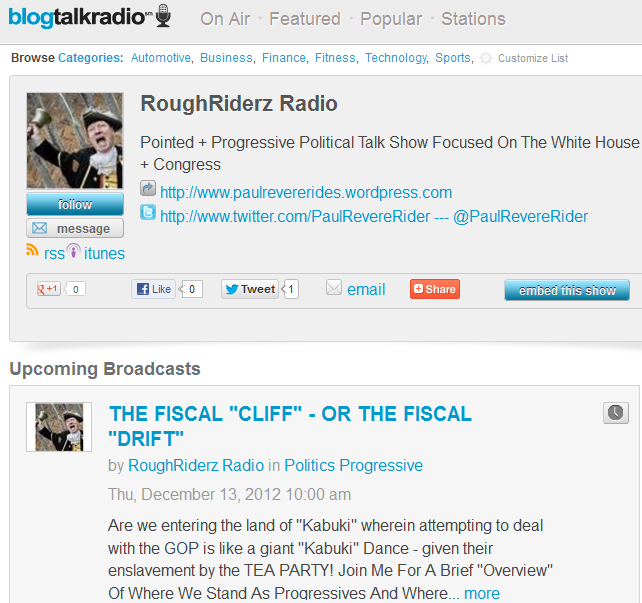Click the envelope email icon
Image resolution: width=642 pixels, height=603 pixels.
point(334,287)
